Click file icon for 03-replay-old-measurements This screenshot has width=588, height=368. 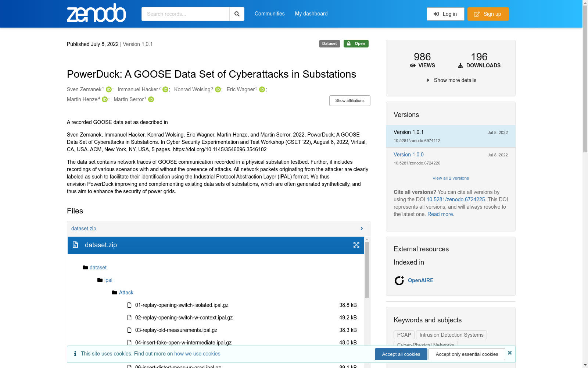pos(129,330)
